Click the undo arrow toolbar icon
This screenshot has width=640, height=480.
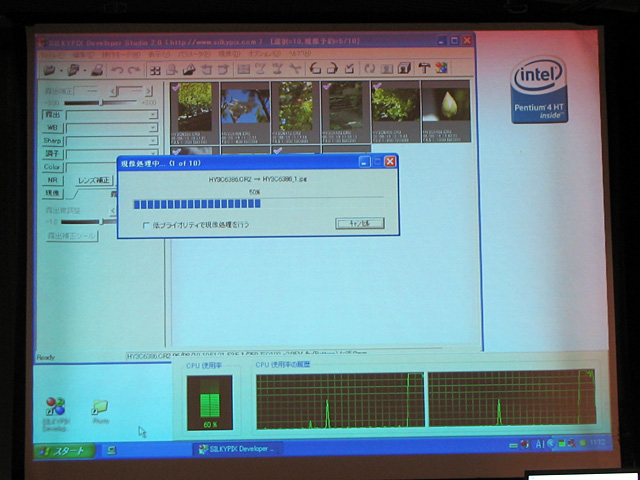coord(117,70)
